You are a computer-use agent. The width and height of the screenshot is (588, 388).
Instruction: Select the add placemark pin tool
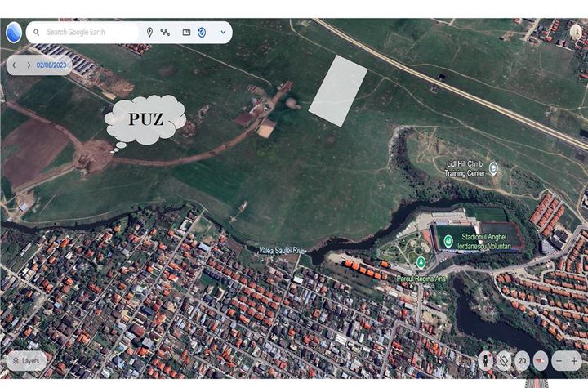coord(149,33)
